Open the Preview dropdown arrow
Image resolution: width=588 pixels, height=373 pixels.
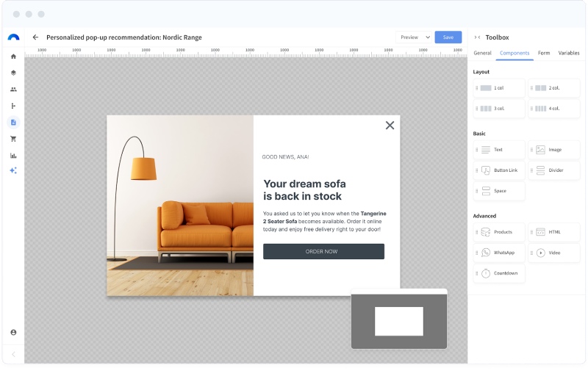tap(428, 37)
